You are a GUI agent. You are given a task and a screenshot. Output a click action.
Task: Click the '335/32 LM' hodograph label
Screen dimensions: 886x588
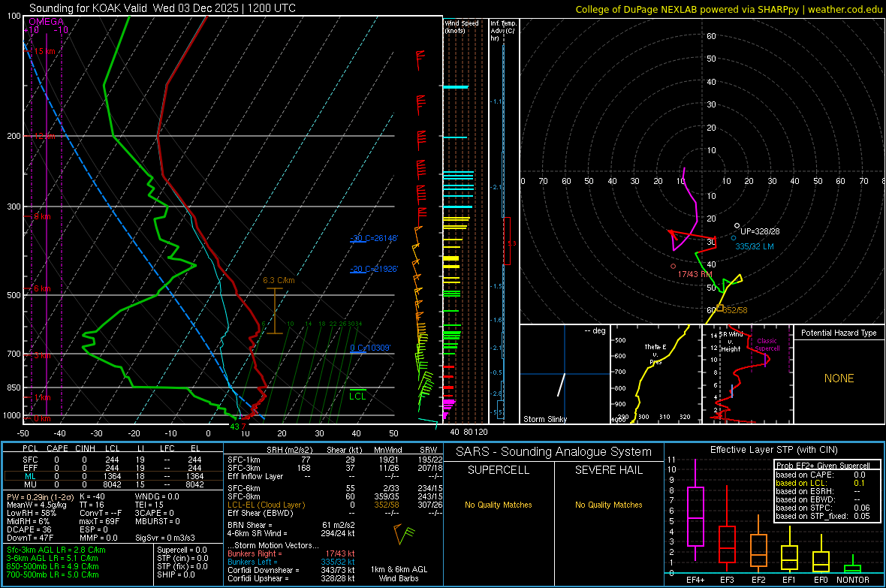[755, 246]
